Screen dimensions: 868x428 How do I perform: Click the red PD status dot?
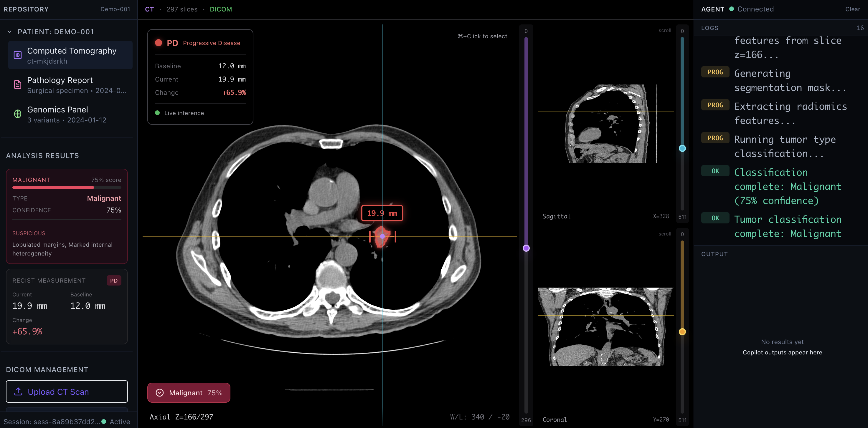159,43
